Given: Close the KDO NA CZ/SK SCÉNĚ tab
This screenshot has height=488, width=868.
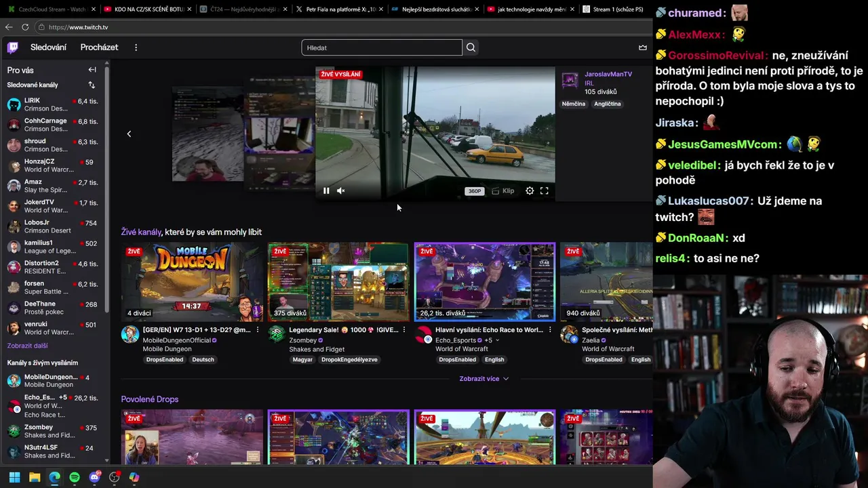Looking at the screenshot, I should 189,9.
